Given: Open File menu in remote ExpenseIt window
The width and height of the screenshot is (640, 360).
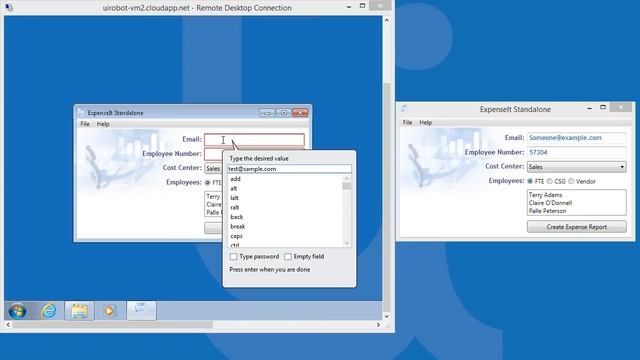Looking at the screenshot, I should click(85, 124).
